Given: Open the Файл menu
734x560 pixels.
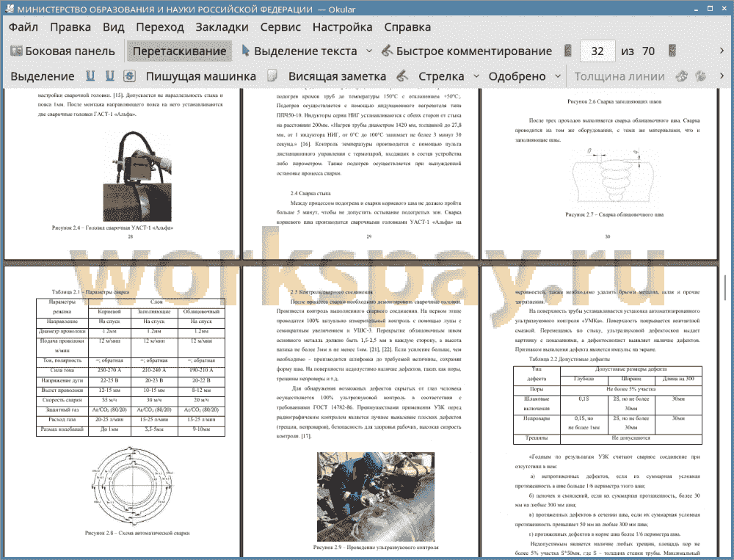Looking at the screenshot, I should pyautogui.click(x=23, y=27).
